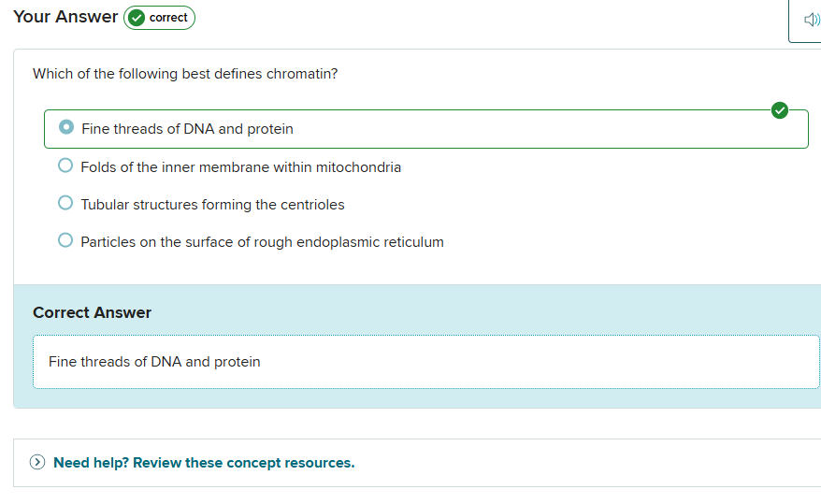
Task: Click the answer text "Tubular structures forming the centrioles"
Action: point(212,205)
